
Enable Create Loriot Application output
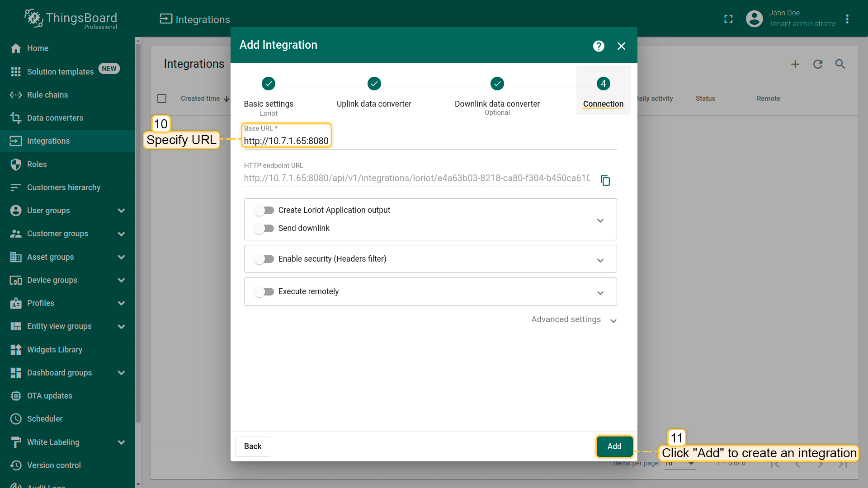tap(264, 210)
